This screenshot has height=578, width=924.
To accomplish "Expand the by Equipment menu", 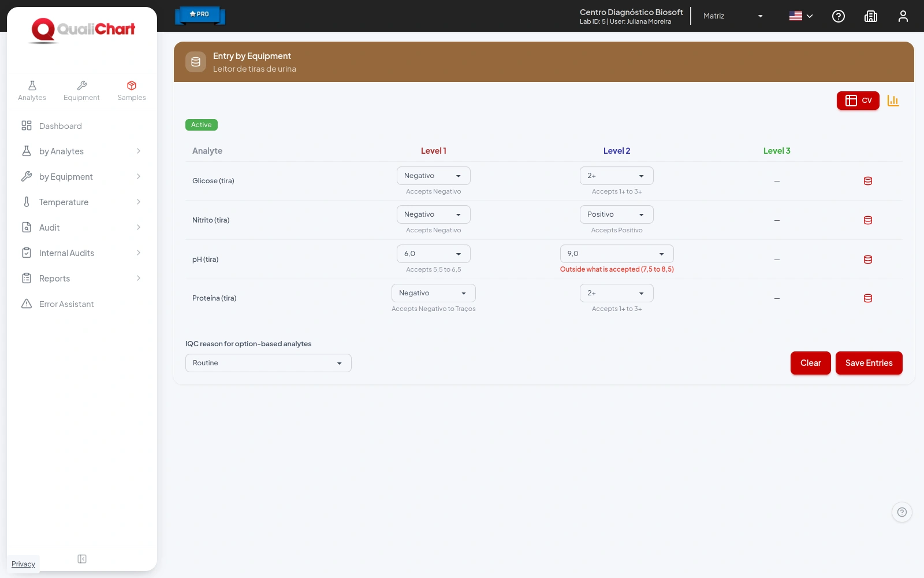I will pyautogui.click(x=81, y=177).
